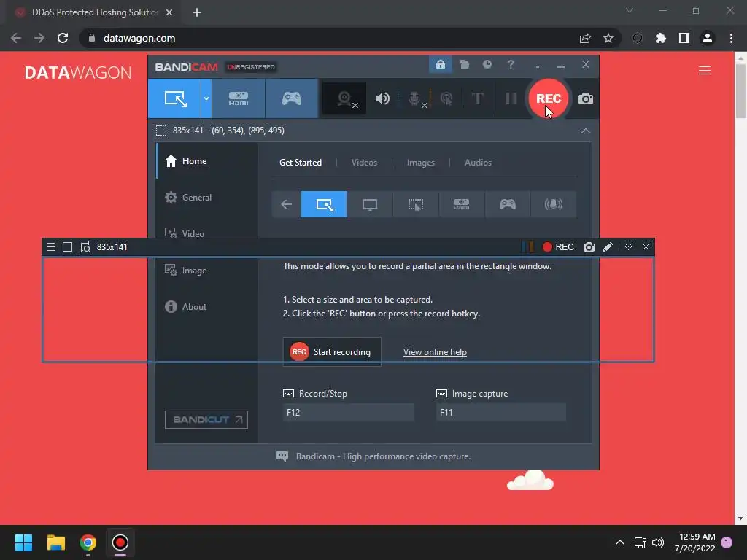Select rectangle screen recording mode in top toolbar

(x=174, y=98)
